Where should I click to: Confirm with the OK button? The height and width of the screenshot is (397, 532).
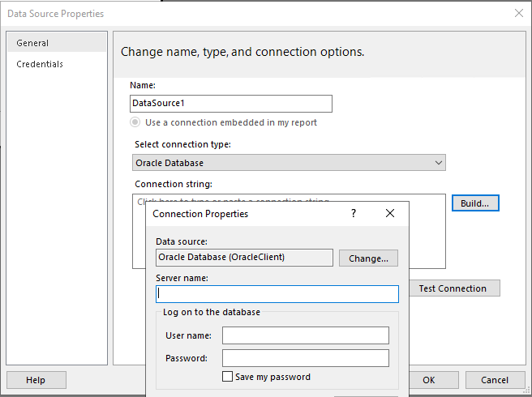tap(434, 380)
